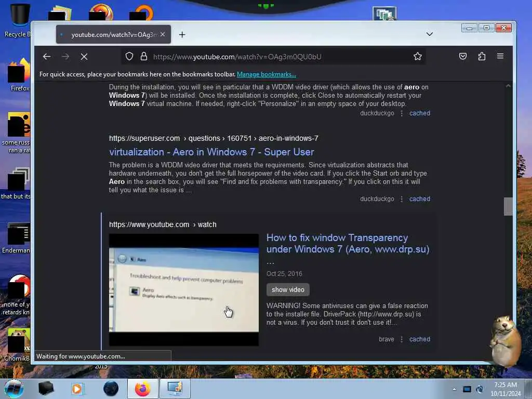The image size is (532, 399).
Task: Open Firefox application hamburger menu
Action: point(500,56)
